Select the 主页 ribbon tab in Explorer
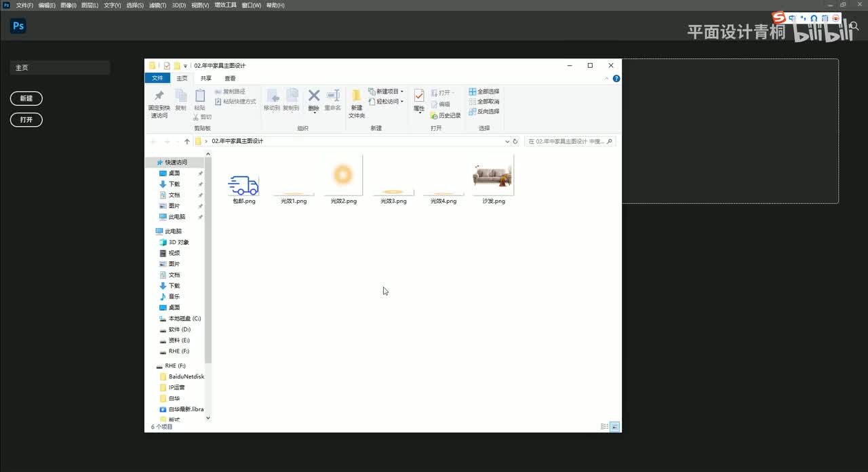This screenshot has width=868, height=472. 182,78
